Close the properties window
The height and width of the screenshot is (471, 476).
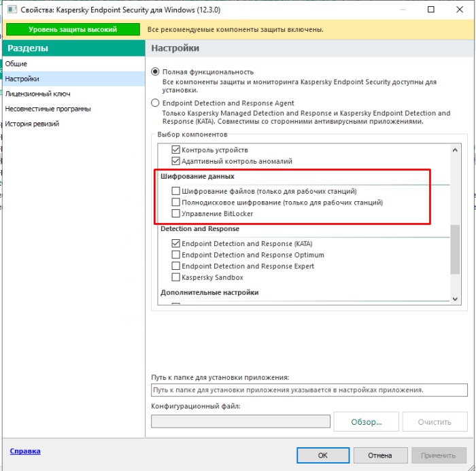pos(460,10)
